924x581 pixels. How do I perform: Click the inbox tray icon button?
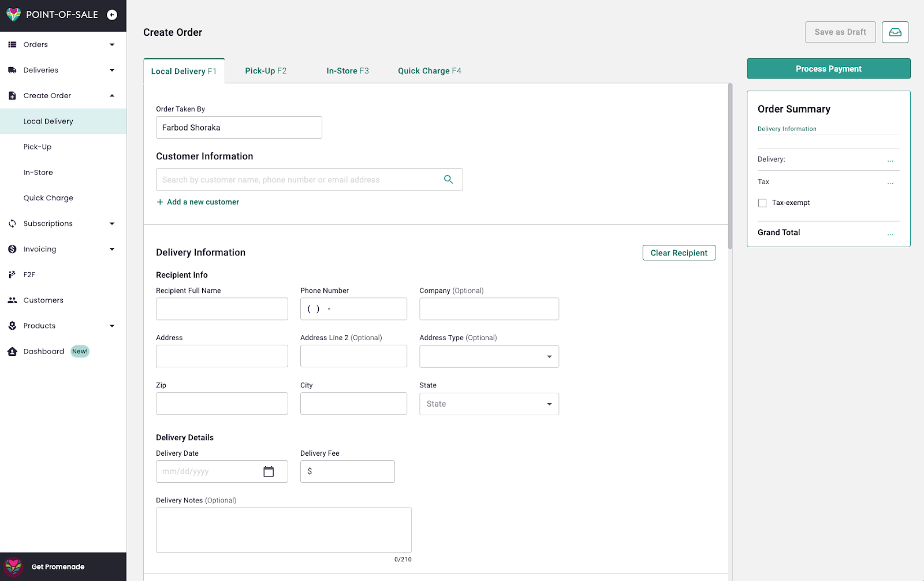tap(895, 32)
